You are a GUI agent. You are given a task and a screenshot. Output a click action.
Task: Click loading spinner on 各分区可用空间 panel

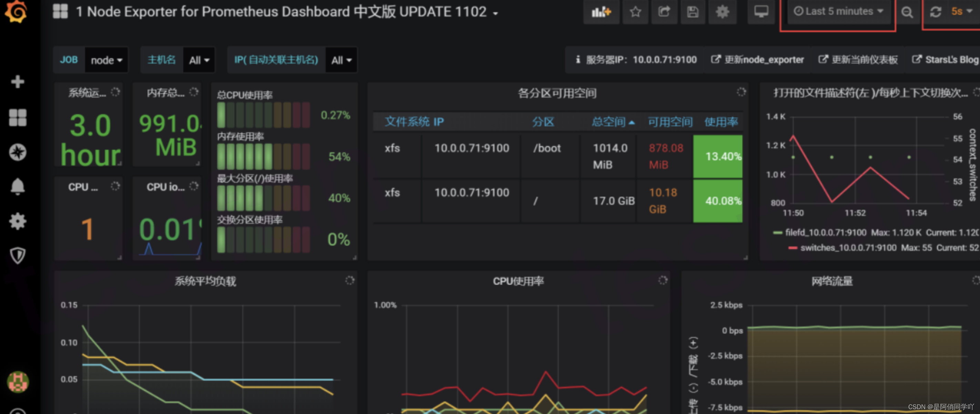coord(741,92)
